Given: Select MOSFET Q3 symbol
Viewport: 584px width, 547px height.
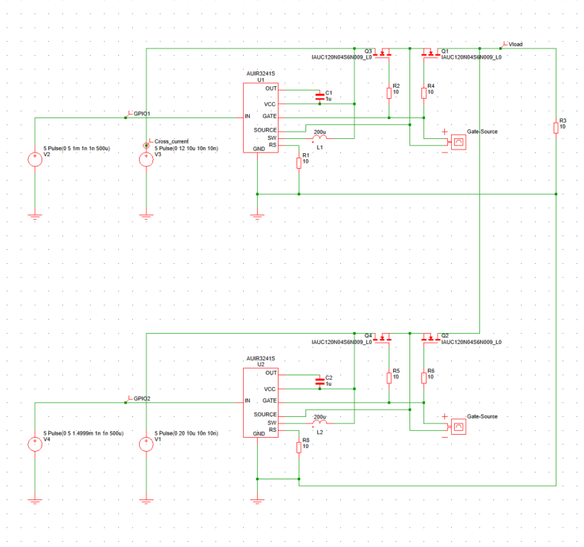Looking at the screenshot, I should pyautogui.click(x=383, y=53).
